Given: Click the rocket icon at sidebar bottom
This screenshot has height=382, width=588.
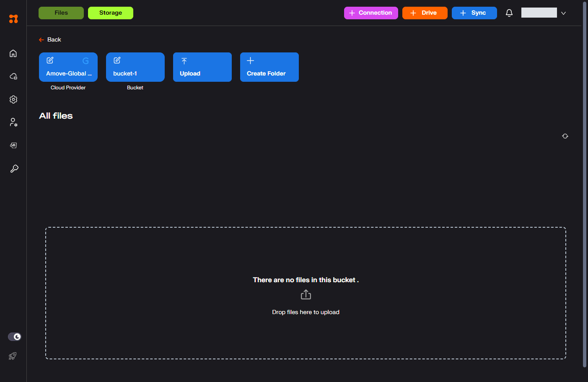Looking at the screenshot, I should pos(13,356).
